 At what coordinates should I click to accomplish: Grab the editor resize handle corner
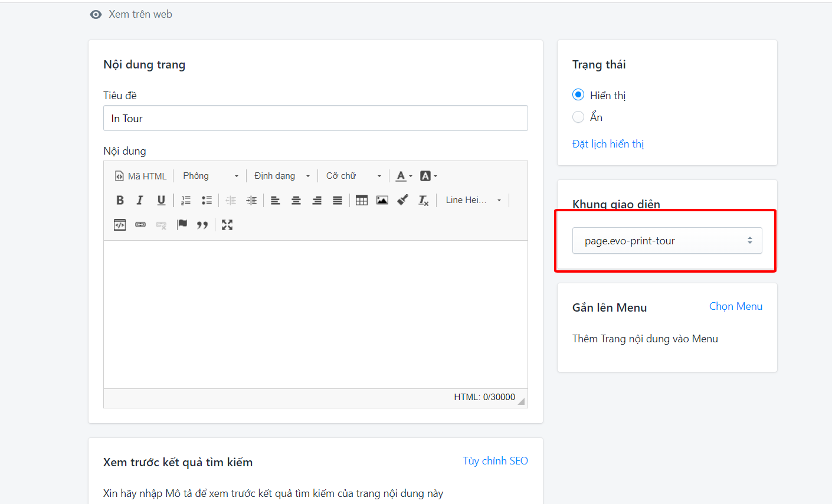coord(521,401)
